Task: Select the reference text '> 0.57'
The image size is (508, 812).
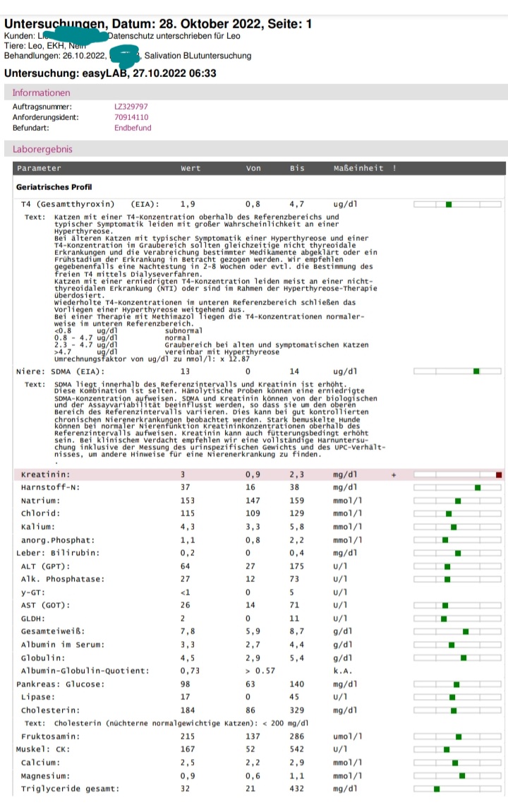Action: (x=260, y=671)
